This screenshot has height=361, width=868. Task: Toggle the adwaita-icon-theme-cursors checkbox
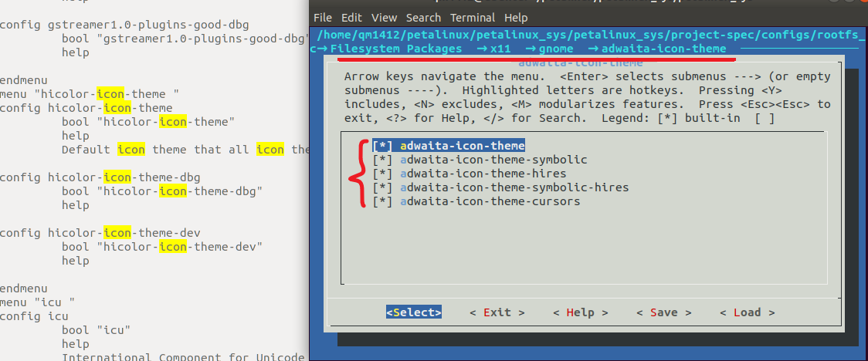pos(382,201)
